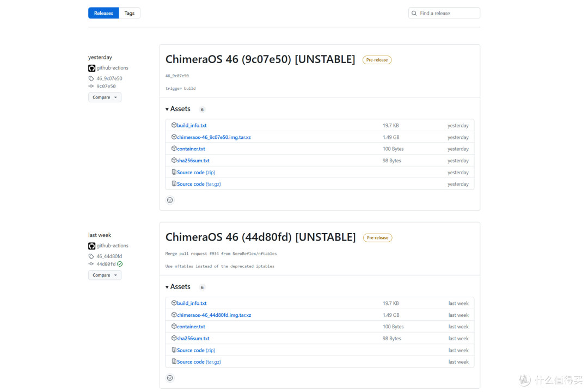The image size is (588, 392).
Task: Click the search magnifier in Find a release
Action: pos(414,13)
